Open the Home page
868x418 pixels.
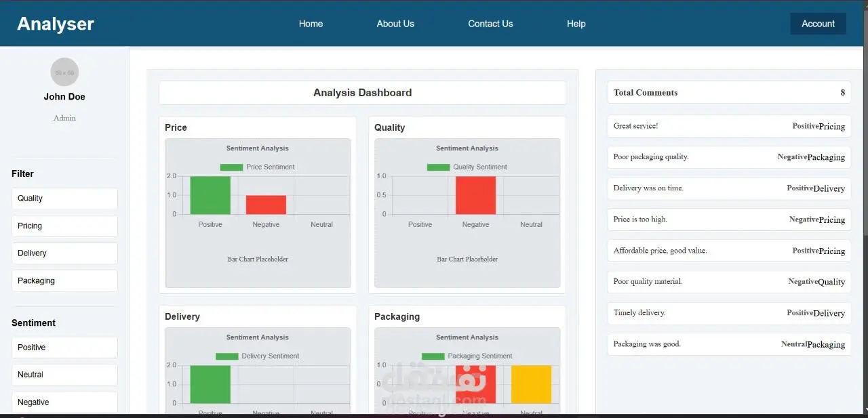pos(311,24)
